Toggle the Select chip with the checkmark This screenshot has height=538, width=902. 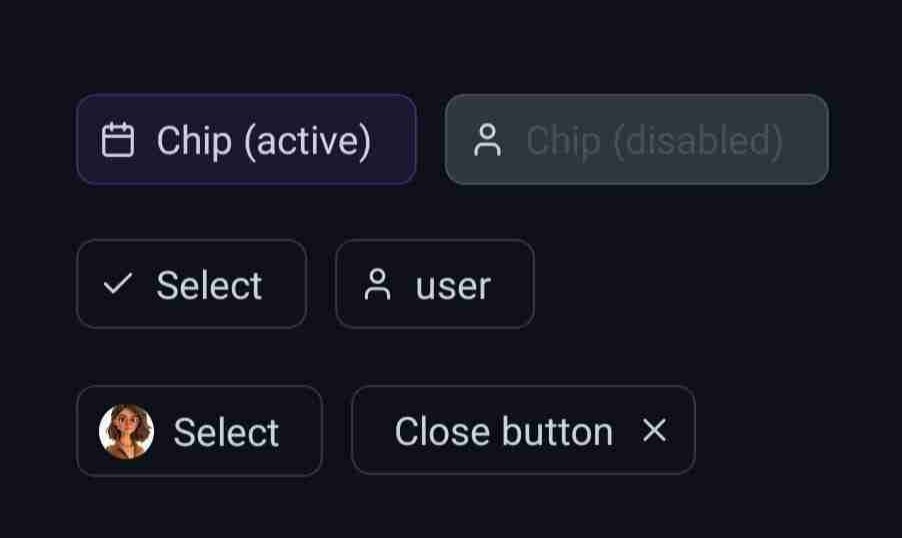191,285
